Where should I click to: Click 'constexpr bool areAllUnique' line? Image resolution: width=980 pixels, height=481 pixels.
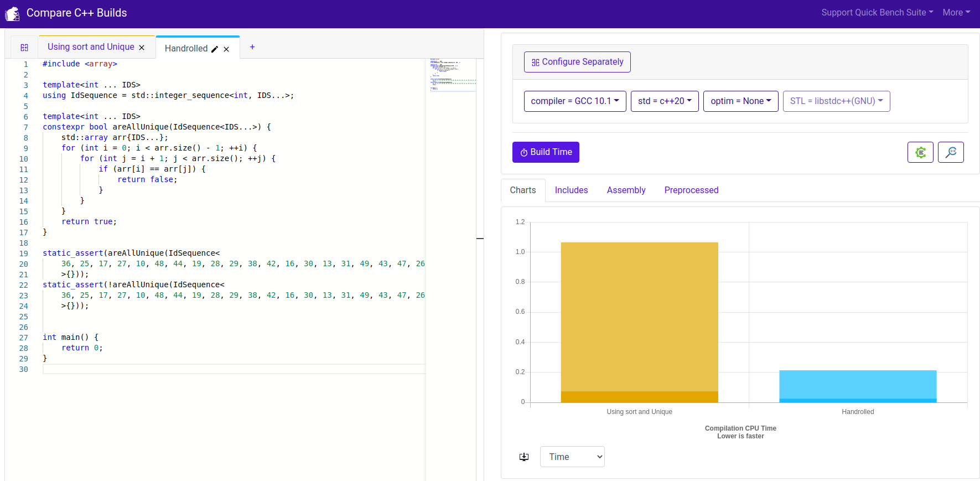157,127
